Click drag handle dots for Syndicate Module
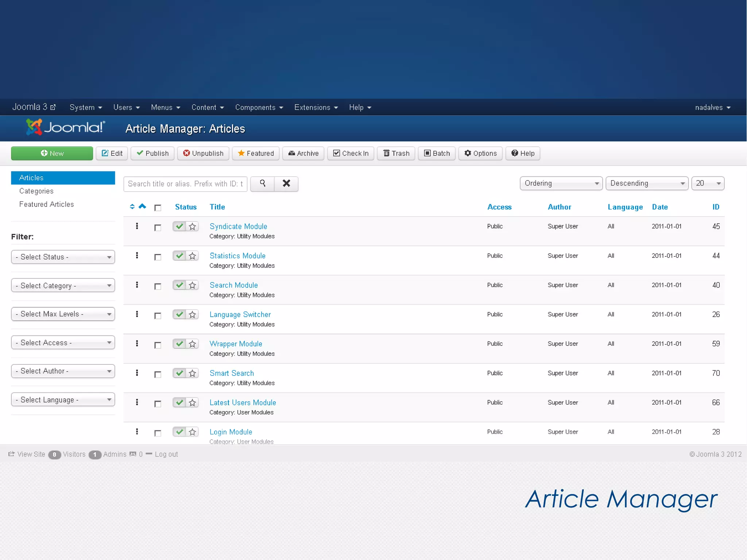Image resolution: width=747 pixels, height=560 pixels. (x=137, y=226)
